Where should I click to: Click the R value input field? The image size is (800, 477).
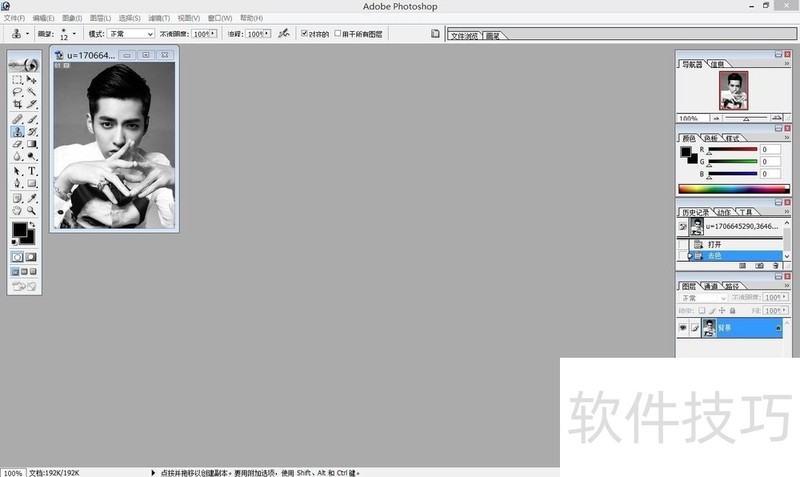click(770, 149)
